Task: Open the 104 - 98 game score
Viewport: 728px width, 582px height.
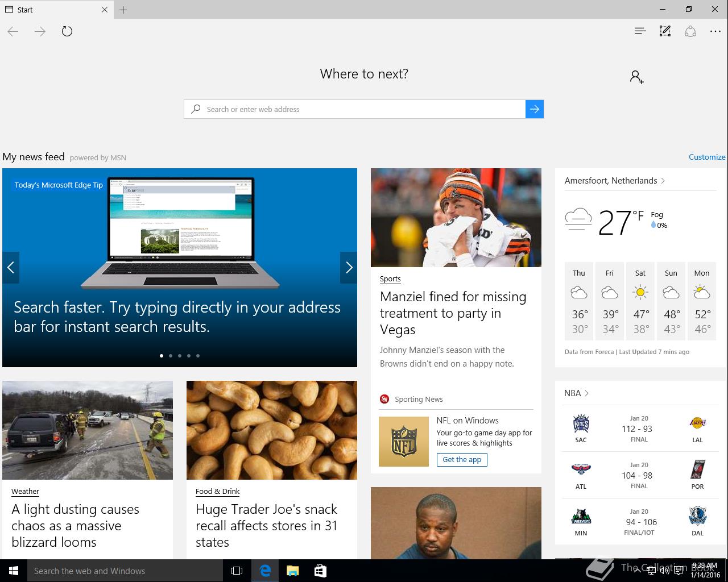Action: point(637,476)
